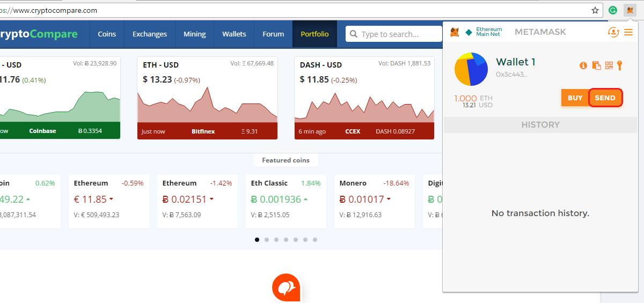
Task: Copy wallet address with the clipboard icon
Action: [596, 65]
